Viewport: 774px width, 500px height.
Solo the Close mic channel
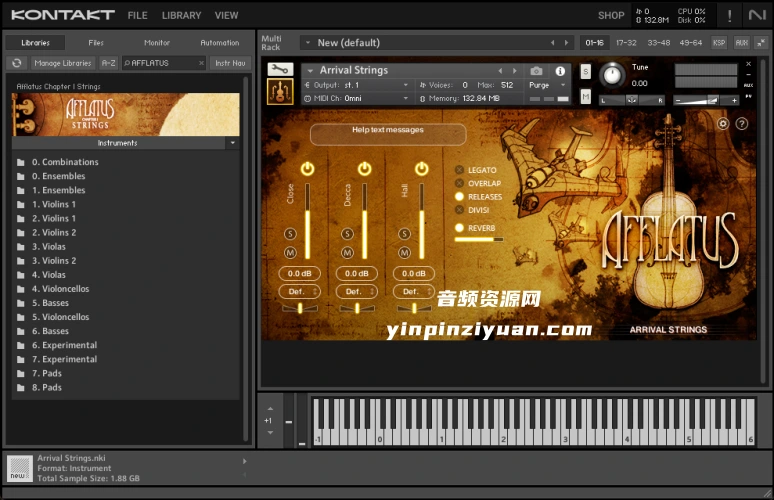tap(291, 234)
